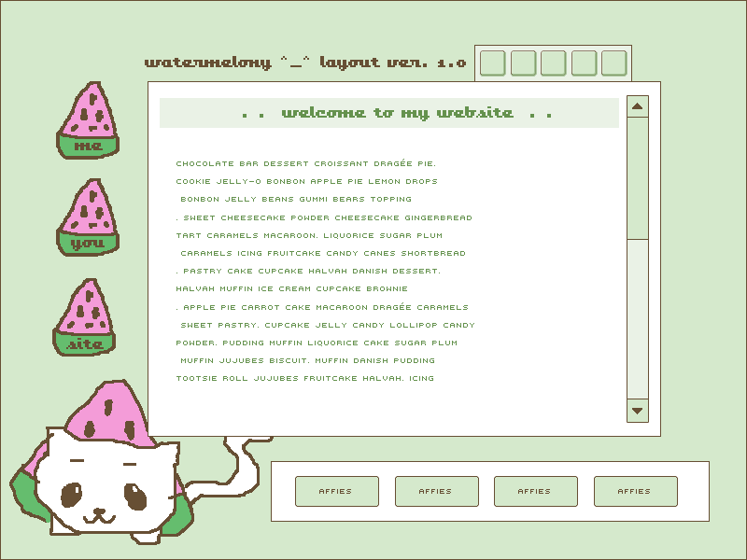Click the scrollbar down arrow
This screenshot has height=560, width=747.
pyautogui.click(x=638, y=410)
